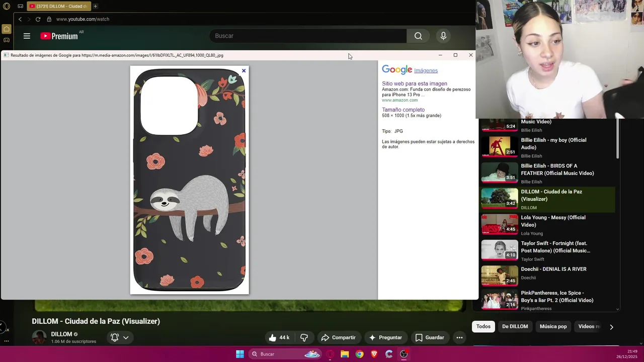This screenshot has width=644, height=362.
Task: Show site security padlock info
Action: (49, 19)
